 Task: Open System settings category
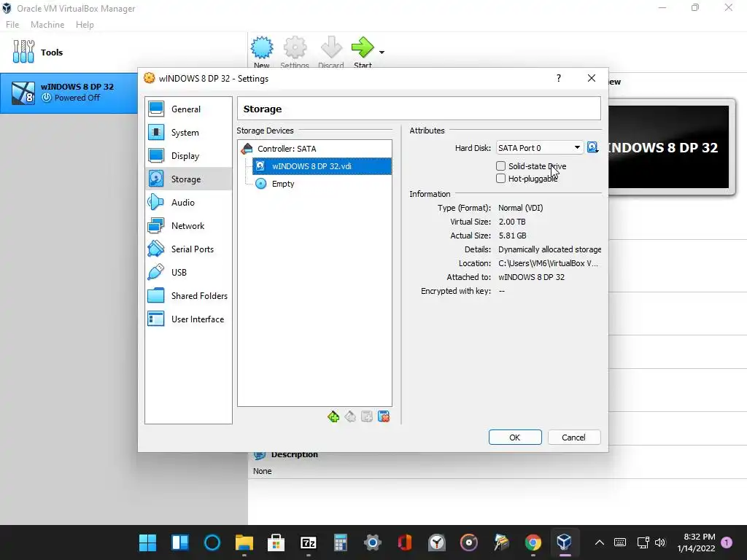tap(188, 133)
